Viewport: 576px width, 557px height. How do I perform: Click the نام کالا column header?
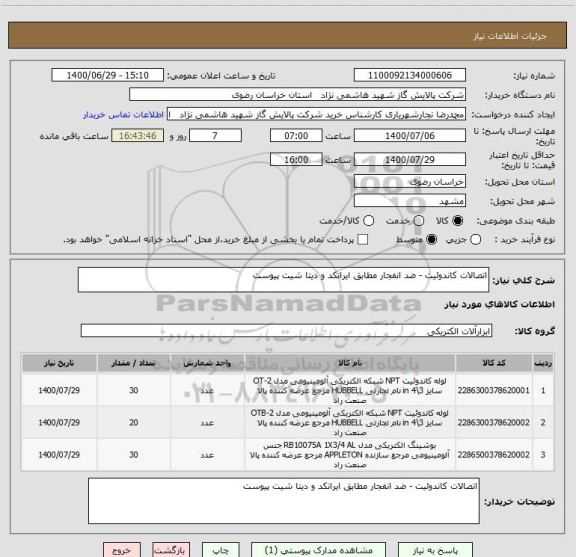coord(350,363)
